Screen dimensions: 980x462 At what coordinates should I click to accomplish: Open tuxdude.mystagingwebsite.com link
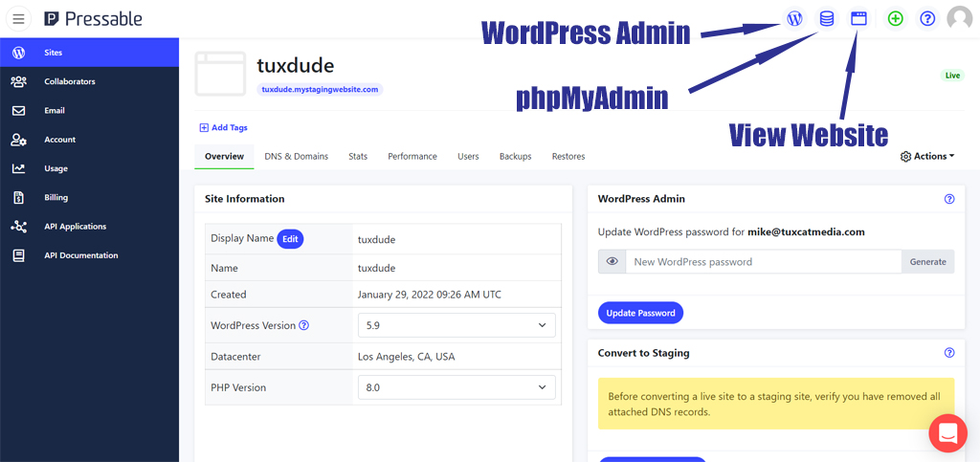point(320,89)
